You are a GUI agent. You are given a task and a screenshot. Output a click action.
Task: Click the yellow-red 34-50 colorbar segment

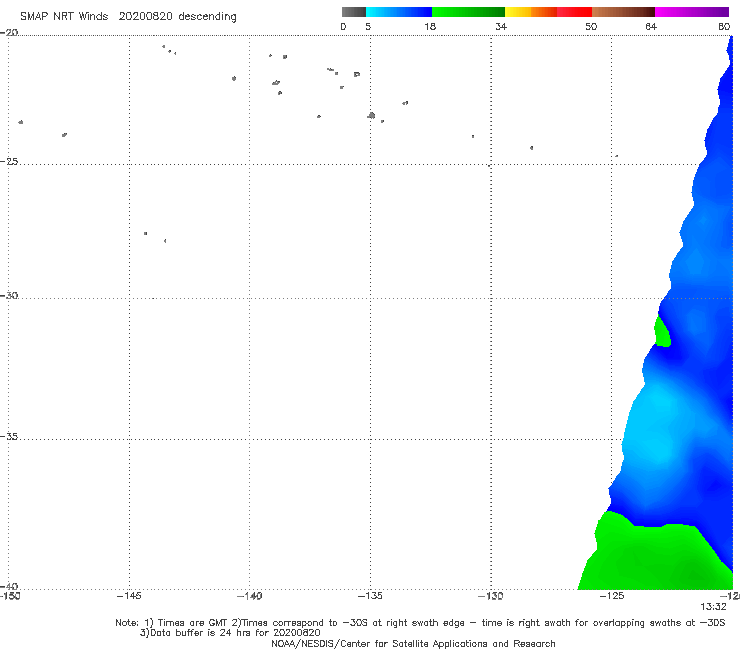click(548, 12)
